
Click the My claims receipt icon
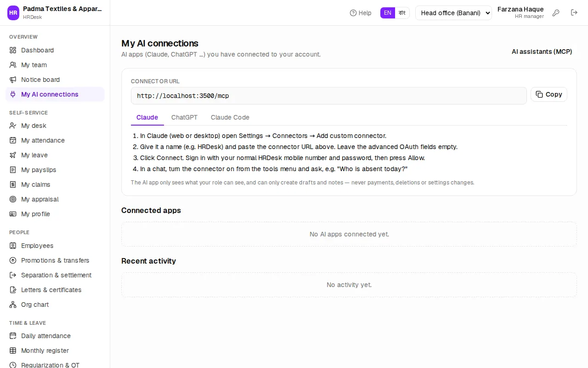click(x=13, y=184)
